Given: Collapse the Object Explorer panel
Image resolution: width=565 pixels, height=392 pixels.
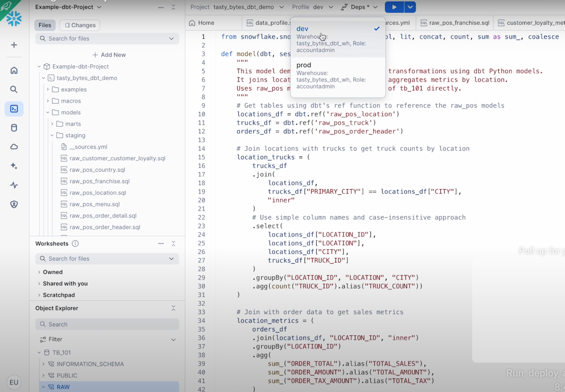Looking at the screenshot, I should click(173, 308).
